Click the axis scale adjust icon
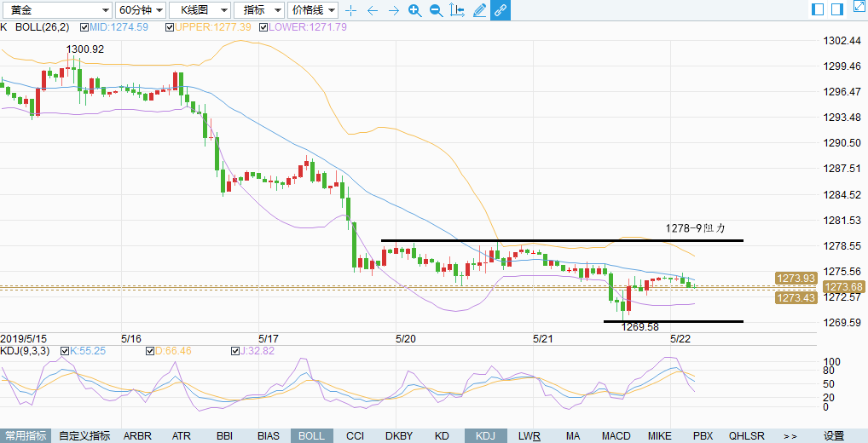The width and height of the screenshot is (868, 443). point(457,10)
